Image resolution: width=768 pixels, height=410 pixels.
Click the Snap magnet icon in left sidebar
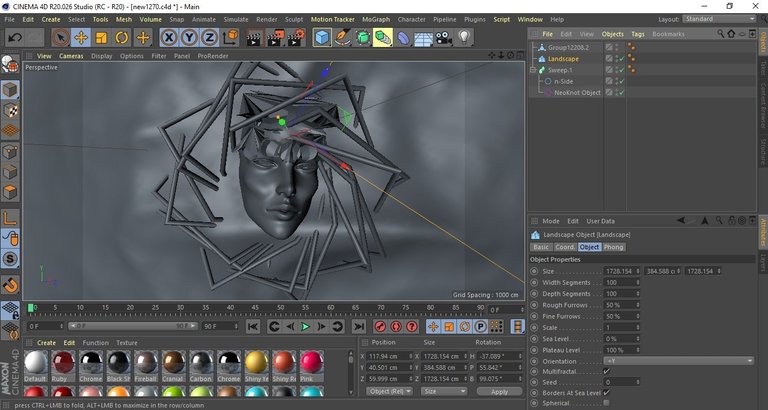pos(10,285)
